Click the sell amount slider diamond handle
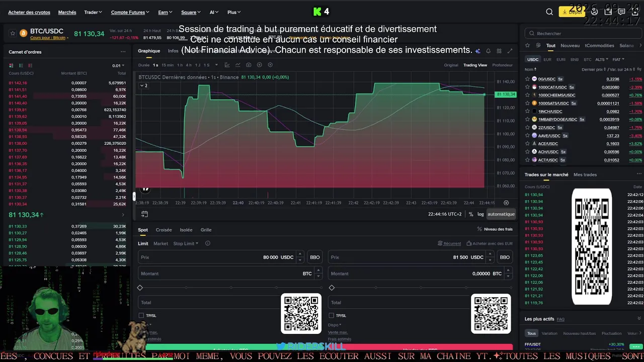The image size is (644, 362). (332, 288)
